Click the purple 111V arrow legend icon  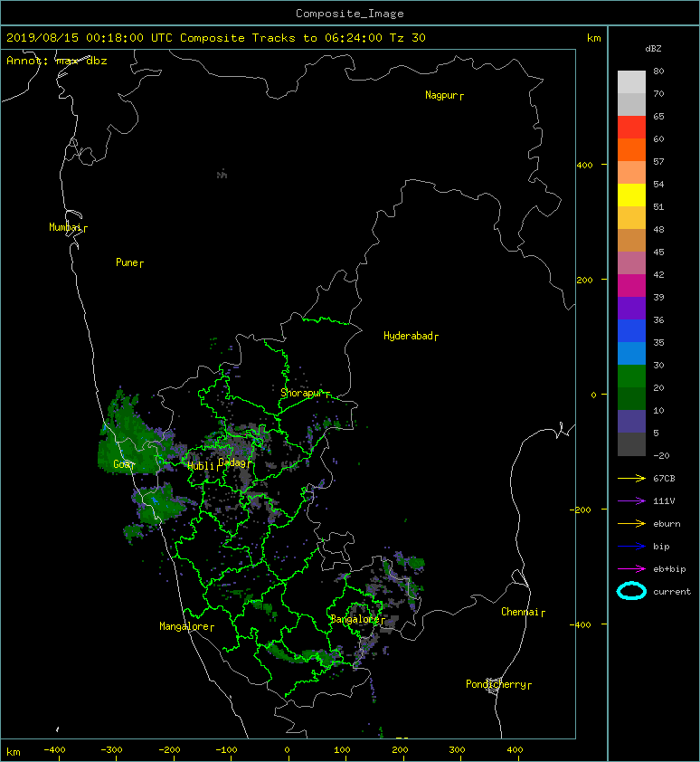[x=631, y=501]
